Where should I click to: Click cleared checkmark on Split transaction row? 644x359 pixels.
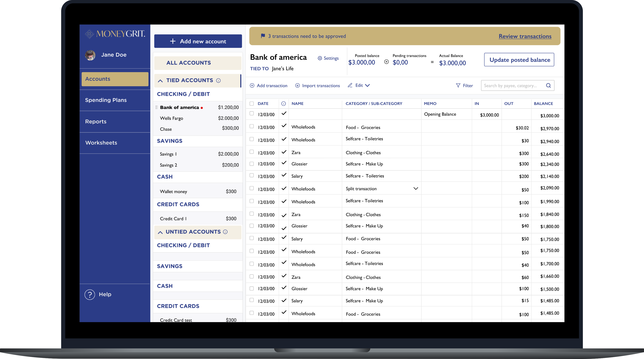(284, 188)
